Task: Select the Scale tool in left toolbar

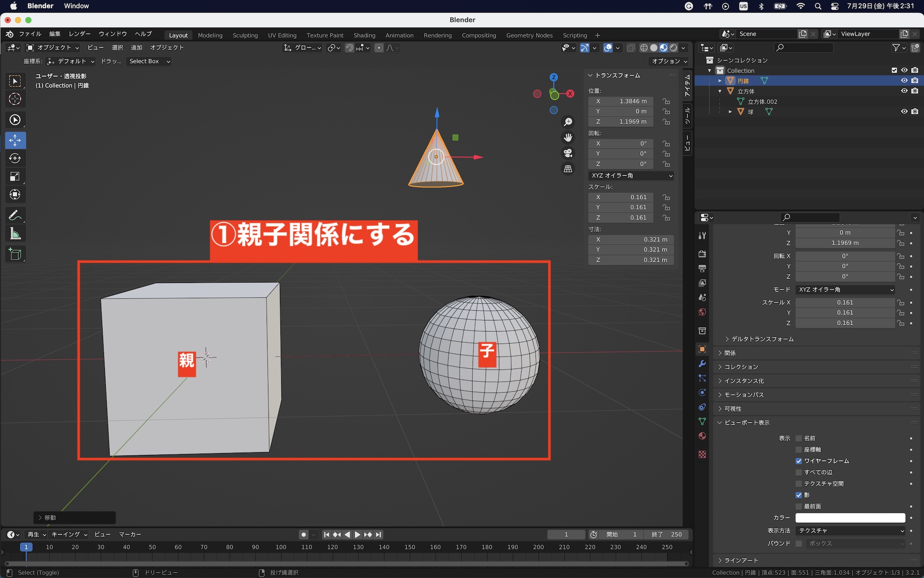Action: pos(15,177)
